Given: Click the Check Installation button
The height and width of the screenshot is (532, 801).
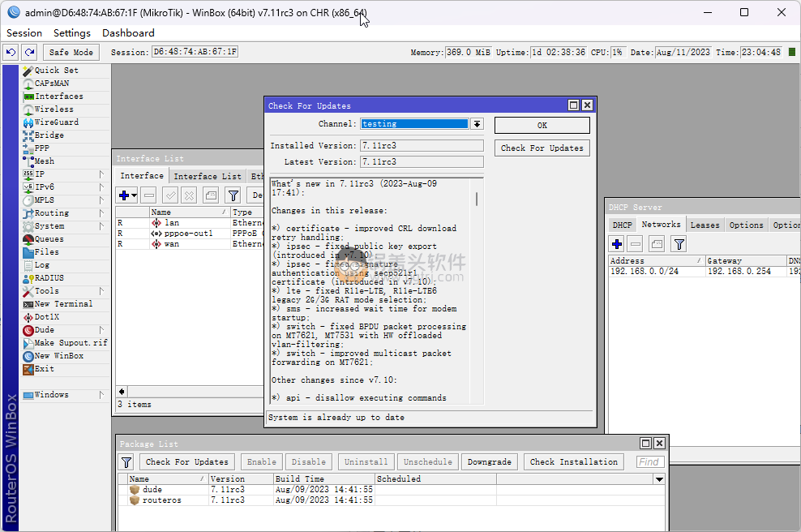Looking at the screenshot, I should [x=574, y=462].
